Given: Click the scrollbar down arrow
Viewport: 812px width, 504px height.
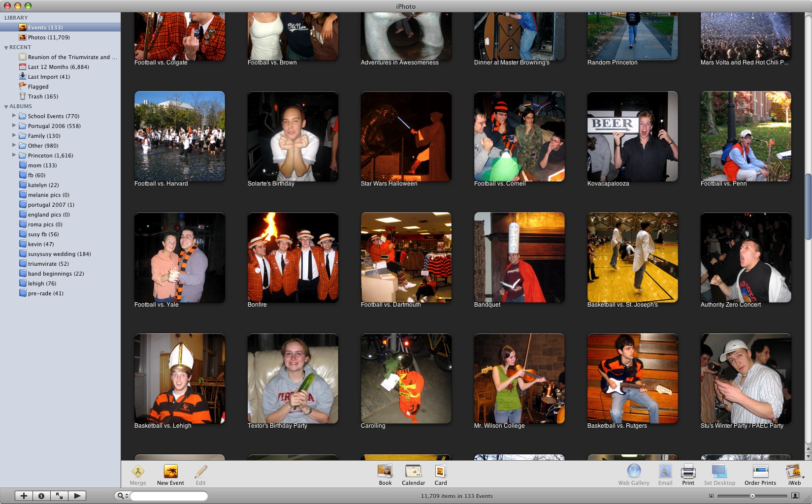Looking at the screenshot, I should (808, 456).
